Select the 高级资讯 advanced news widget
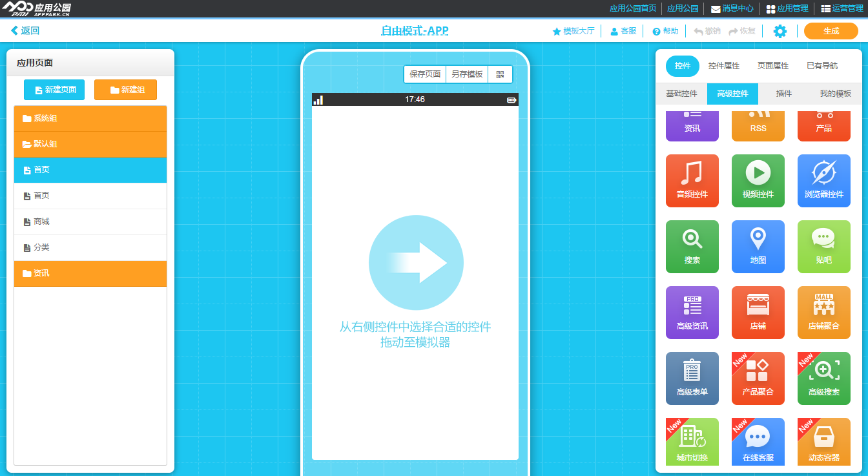The height and width of the screenshot is (476, 868). point(692,313)
